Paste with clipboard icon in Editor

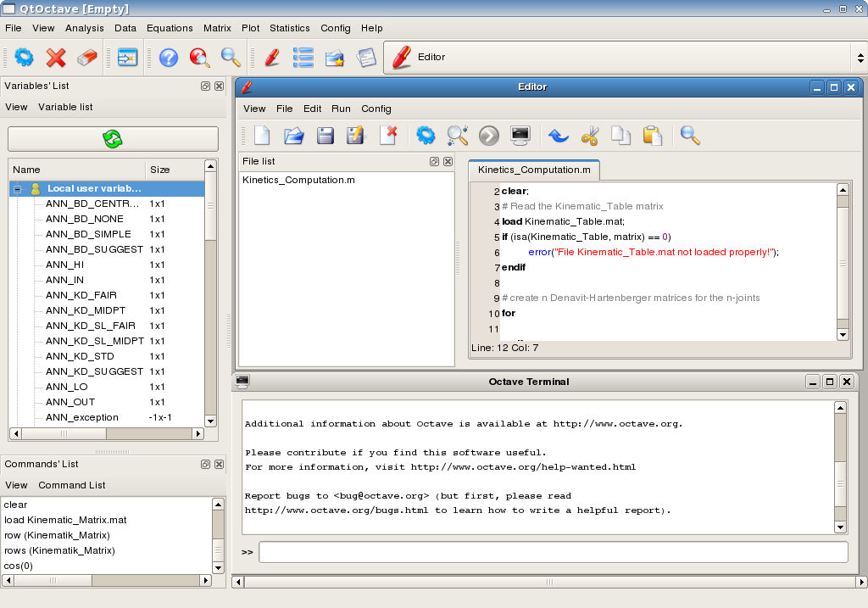(653, 135)
